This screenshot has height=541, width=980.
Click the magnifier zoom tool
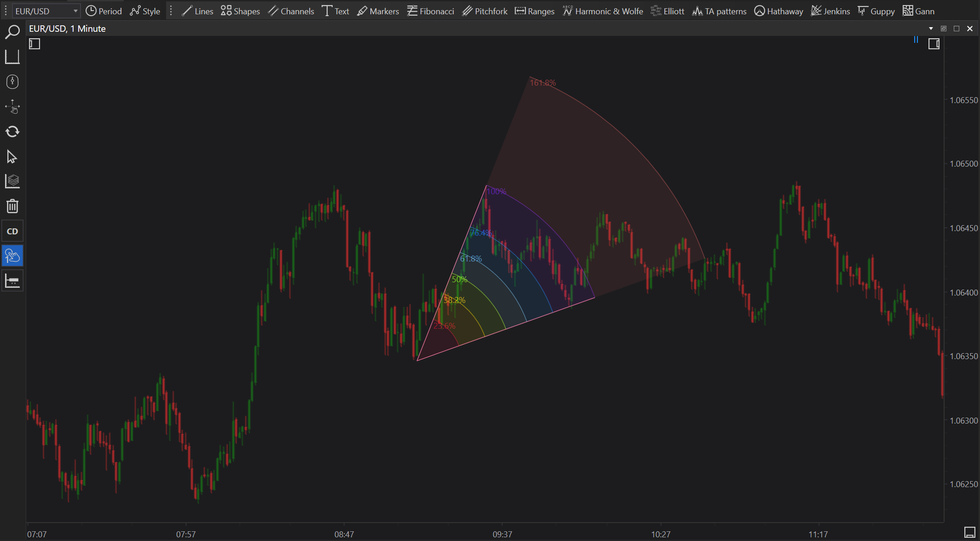(12, 32)
